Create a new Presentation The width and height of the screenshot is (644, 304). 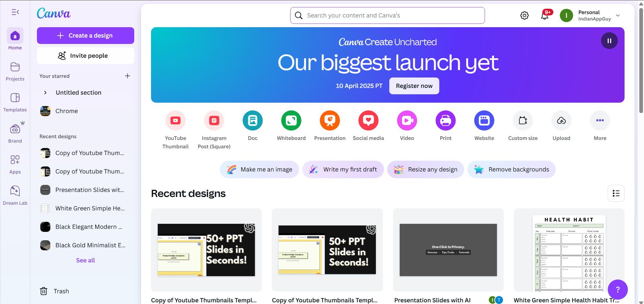tap(330, 126)
